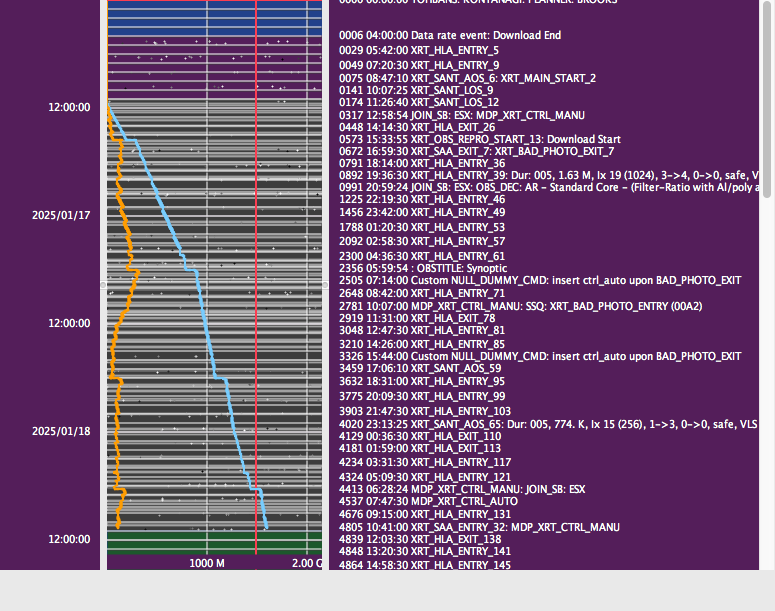775x611 pixels.
Task: Click the 2.00 G axis label
Action: click(306, 563)
